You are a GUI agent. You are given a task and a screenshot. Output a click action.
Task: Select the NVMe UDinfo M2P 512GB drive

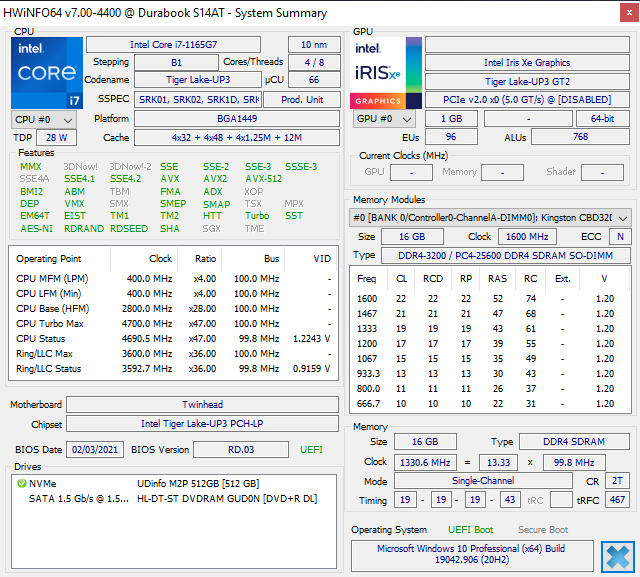[x=170, y=483]
